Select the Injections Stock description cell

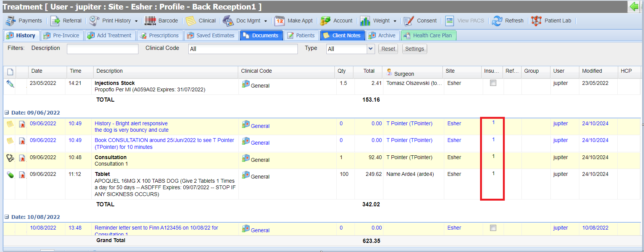(x=165, y=86)
